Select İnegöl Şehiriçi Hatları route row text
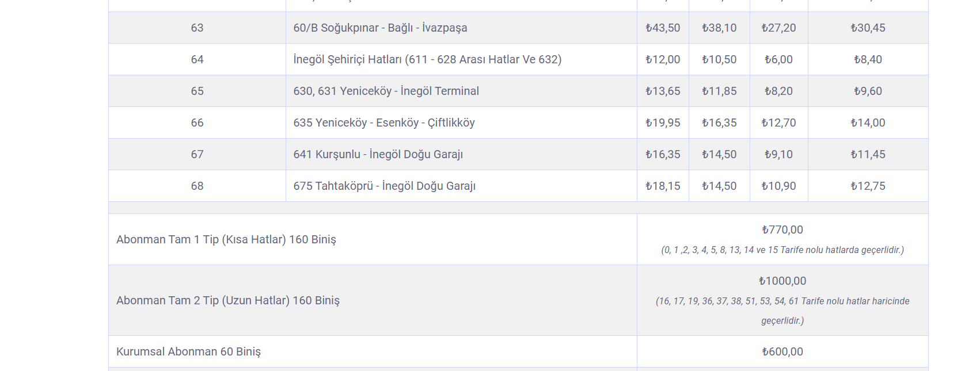Screen dimensions: 980x371 click(x=427, y=59)
